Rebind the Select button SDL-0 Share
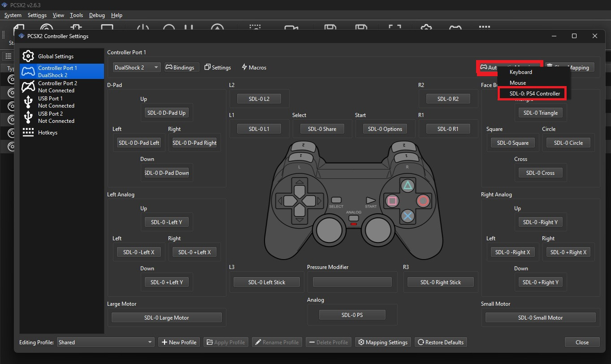 [322, 129]
